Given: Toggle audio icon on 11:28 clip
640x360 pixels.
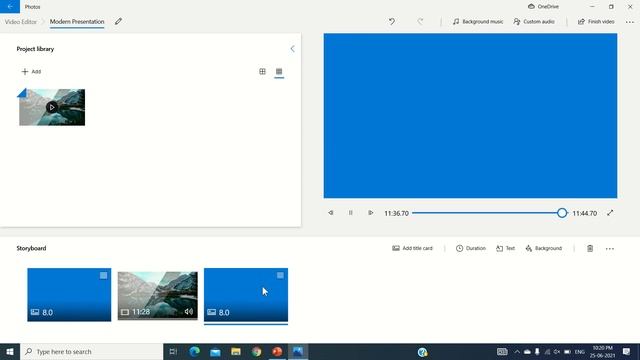Looking at the screenshot, I should point(189,311).
